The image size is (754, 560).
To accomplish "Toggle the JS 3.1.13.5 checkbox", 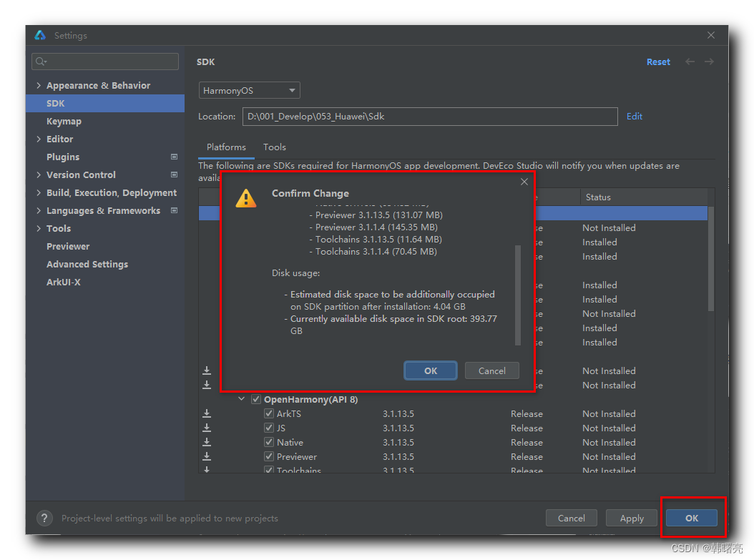I will (269, 428).
